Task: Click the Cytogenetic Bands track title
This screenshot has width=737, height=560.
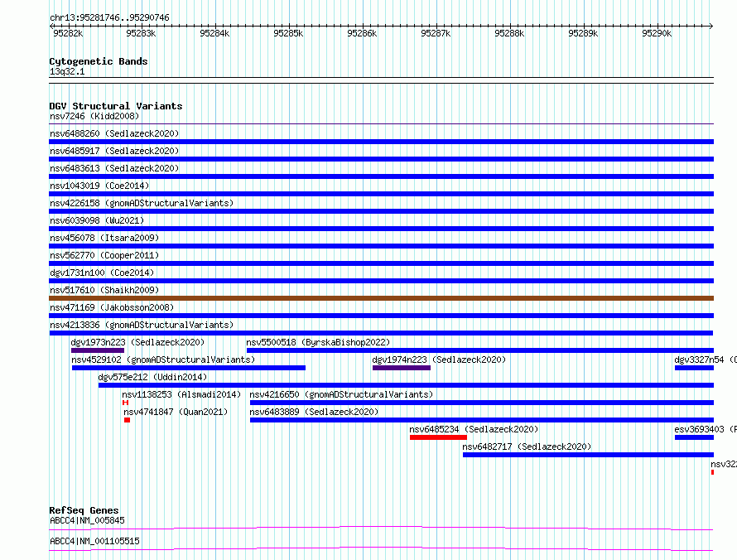Action: coord(99,61)
